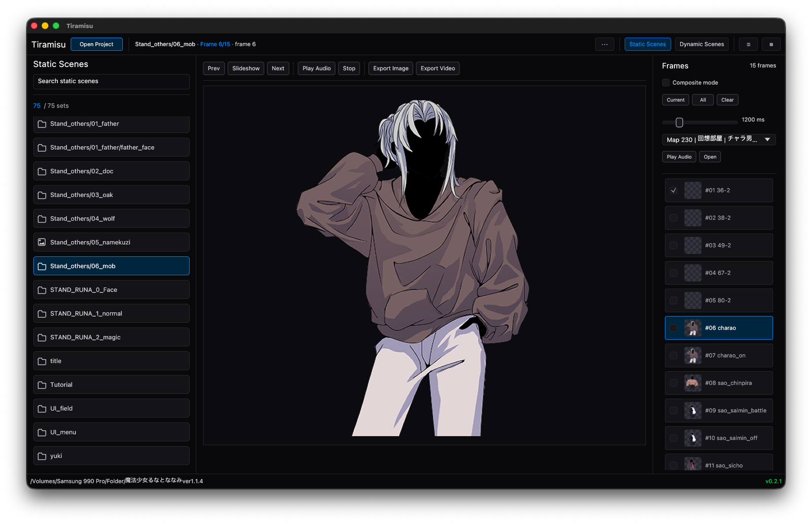
Task: Uncheck the #01 36-2 frame checkbox
Action: 673,190
